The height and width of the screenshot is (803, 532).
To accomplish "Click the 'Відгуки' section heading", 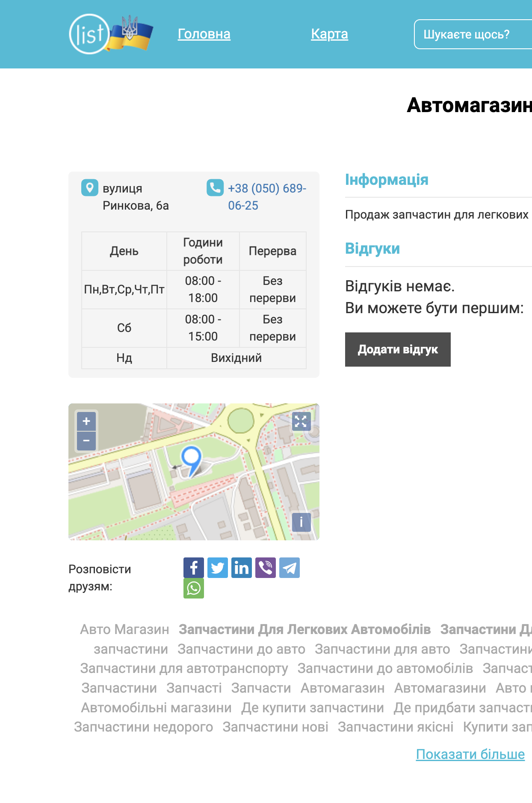I will (x=372, y=249).
